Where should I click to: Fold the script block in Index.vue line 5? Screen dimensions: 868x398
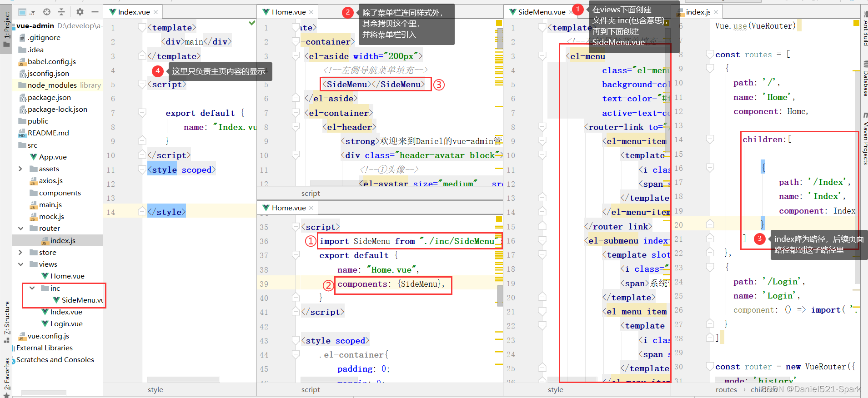[x=142, y=85]
